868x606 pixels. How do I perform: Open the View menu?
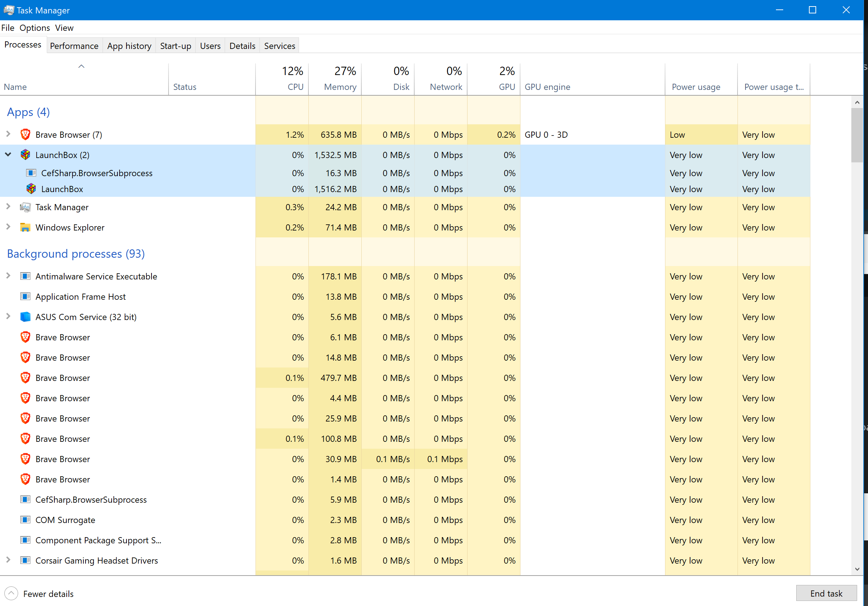64,28
